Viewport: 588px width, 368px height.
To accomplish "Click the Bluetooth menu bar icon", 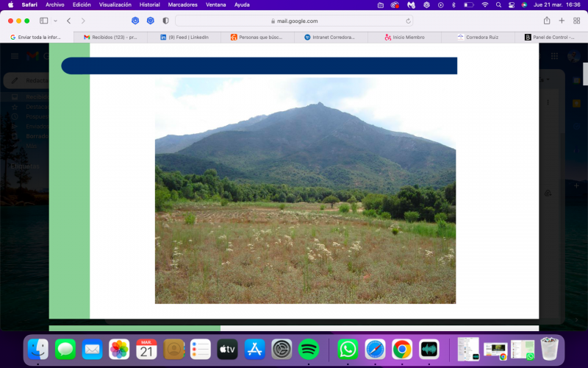I will pos(453,5).
